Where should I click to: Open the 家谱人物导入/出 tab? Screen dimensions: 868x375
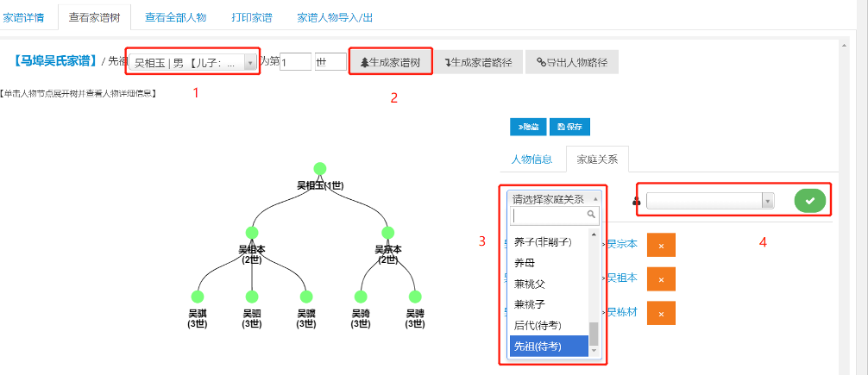335,17
